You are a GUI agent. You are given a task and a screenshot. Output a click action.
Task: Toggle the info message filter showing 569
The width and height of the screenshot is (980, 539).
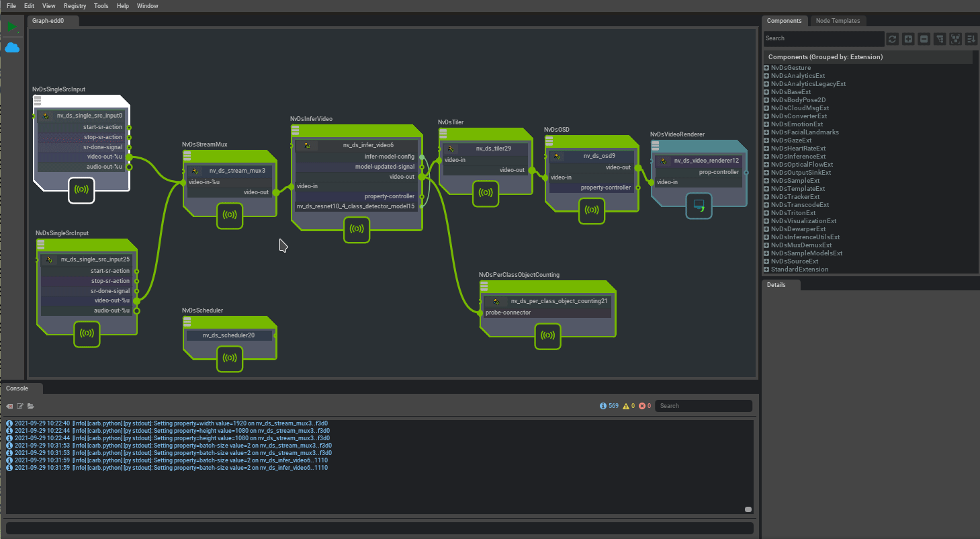tap(609, 406)
